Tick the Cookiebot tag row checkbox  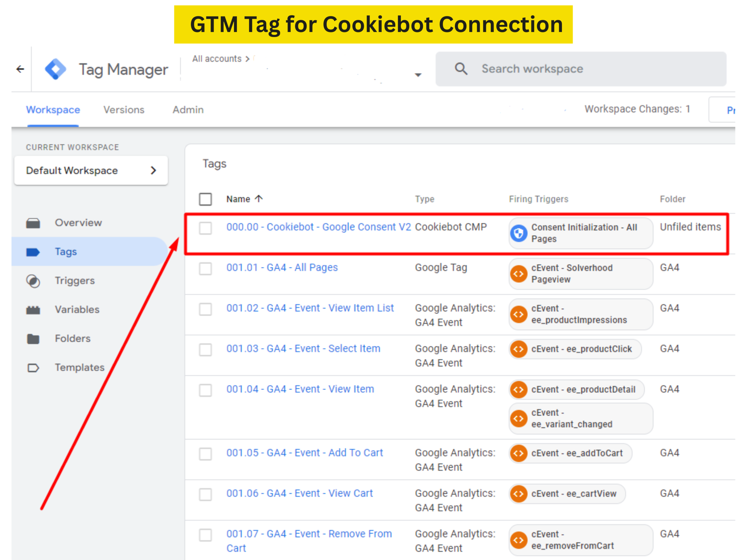tap(205, 228)
